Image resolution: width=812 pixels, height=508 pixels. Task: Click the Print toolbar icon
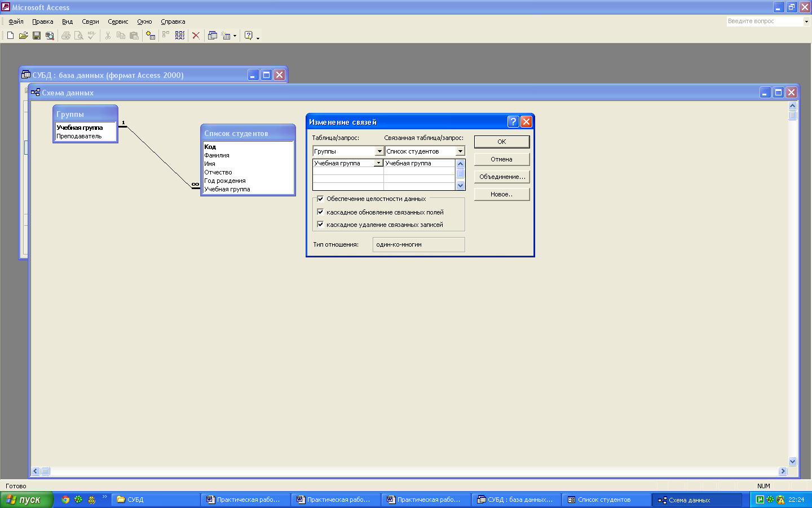[66, 36]
